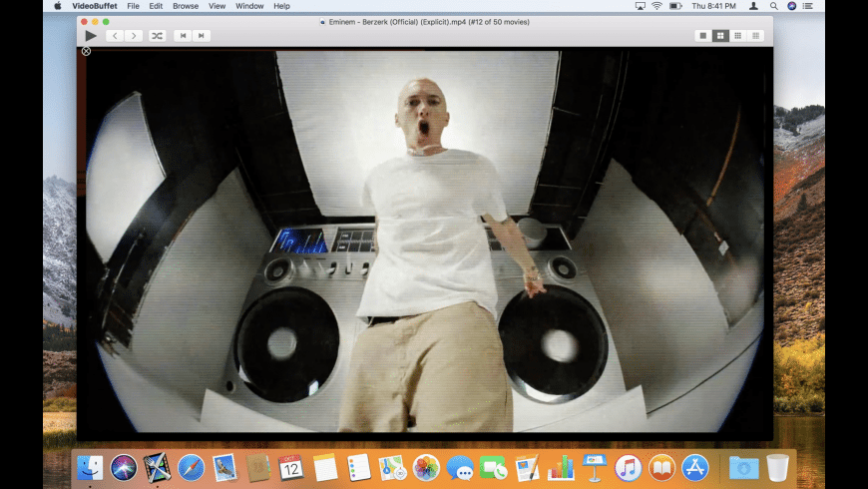Open Keynote podium icon in Dock
868x489 pixels.
click(595, 468)
